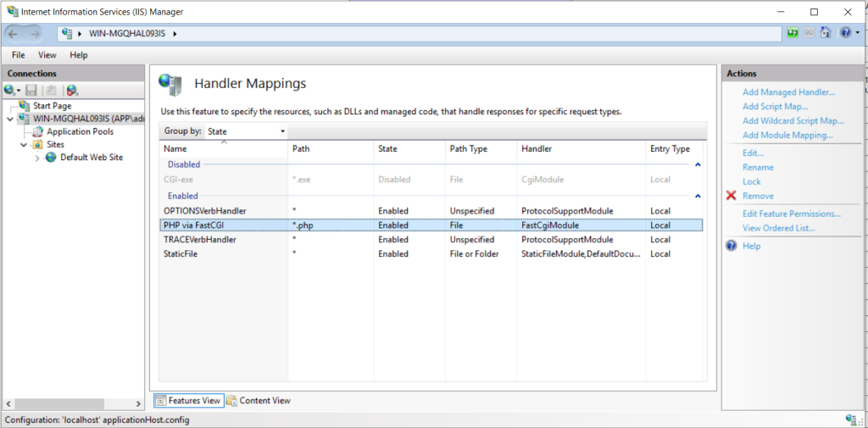Click the Default Web Site globe icon
868x428 pixels.
[x=51, y=158]
